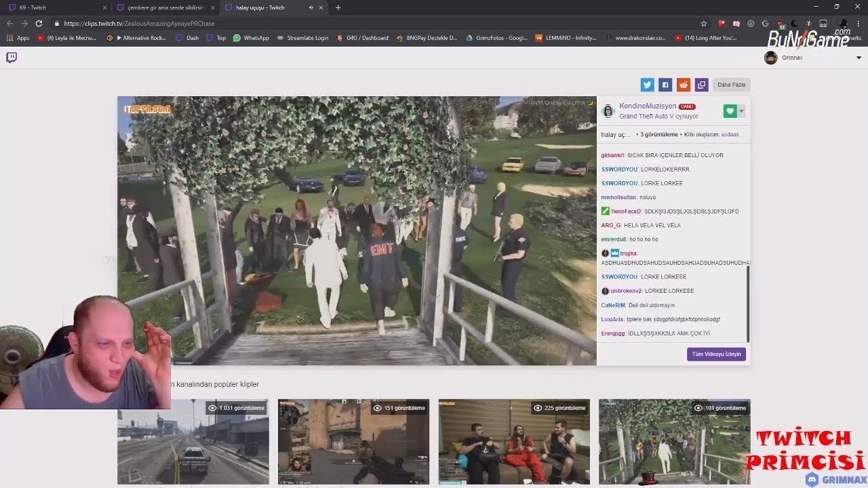This screenshot has width=868, height=488.
Task: Switch to the 'çembere gir ama sende' tab
Action: point(165,7)
